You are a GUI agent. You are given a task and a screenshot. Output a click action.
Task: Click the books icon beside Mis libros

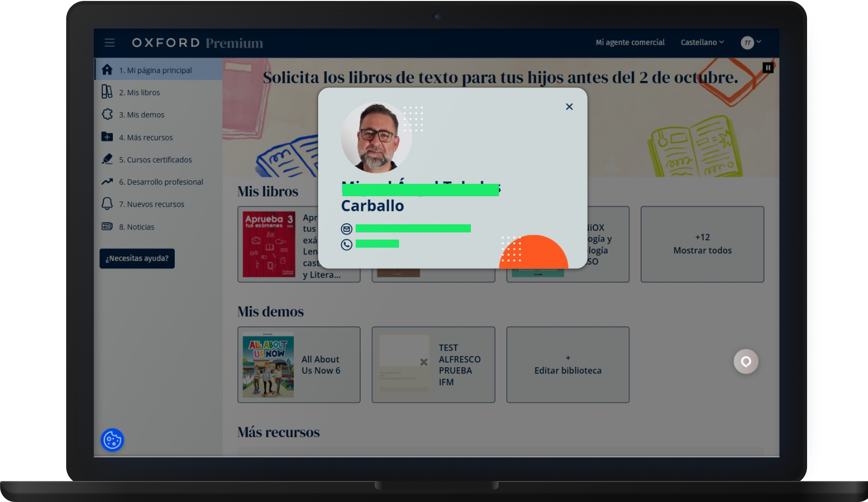pos(107,91)
